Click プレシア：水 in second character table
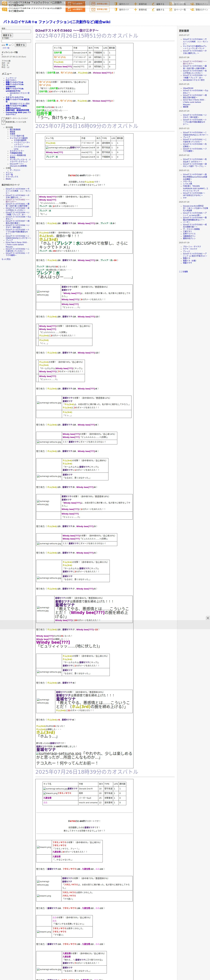This screenshot has width=210, height=980. pos(52,157)
